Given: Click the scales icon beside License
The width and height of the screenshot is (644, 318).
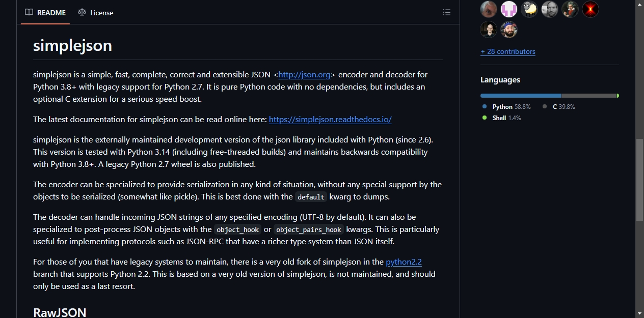Looking at the screenshot, I should coord(82,12).
